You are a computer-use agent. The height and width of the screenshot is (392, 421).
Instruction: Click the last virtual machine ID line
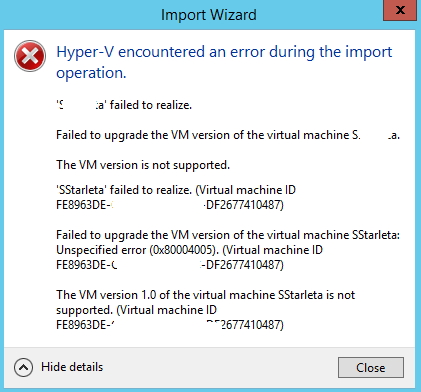(x=170, y=325)
